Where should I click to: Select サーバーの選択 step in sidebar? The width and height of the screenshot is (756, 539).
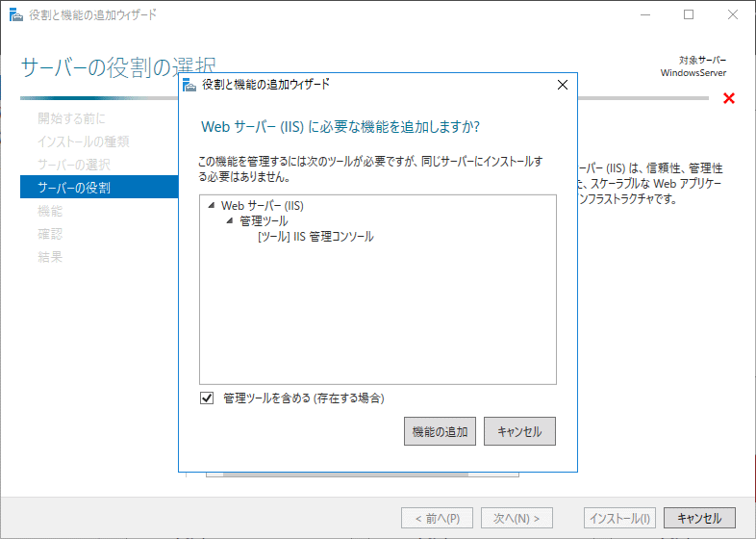(74, 165)
